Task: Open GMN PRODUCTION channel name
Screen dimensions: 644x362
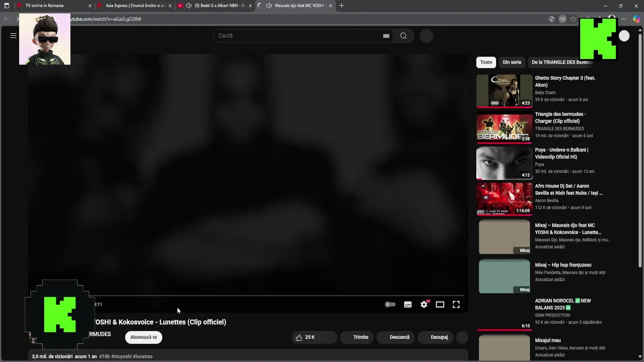Action: coord(552,315)
